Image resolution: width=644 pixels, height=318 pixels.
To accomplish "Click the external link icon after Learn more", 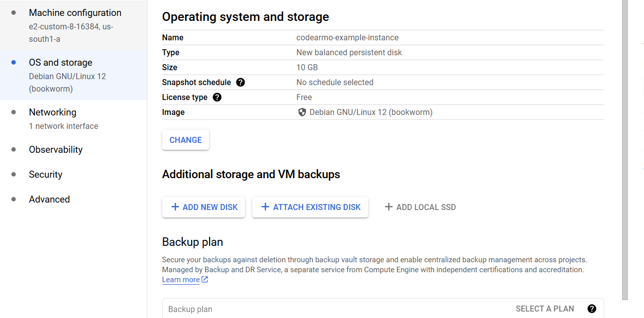I will [205, 280].
